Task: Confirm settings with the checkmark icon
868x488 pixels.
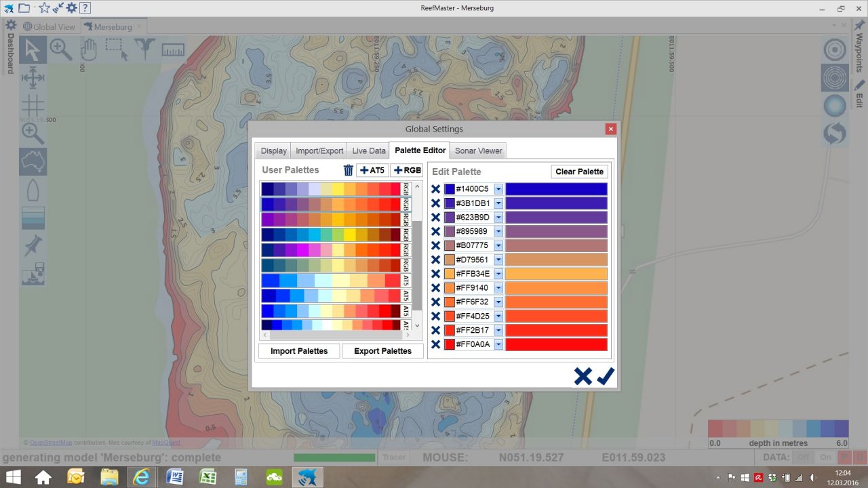Action: [606, 376]
